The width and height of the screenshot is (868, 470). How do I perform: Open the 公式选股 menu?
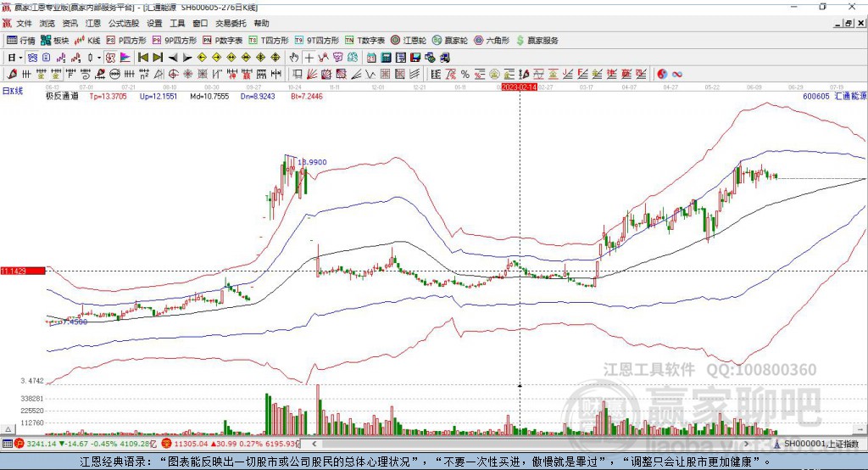pyautogui.click(x=124, y=23)
